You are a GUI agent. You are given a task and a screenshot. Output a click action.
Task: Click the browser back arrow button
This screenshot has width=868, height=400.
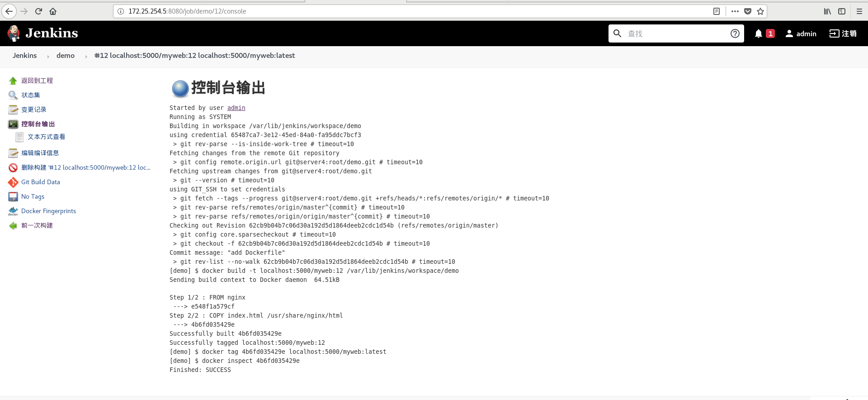[9, 11]
